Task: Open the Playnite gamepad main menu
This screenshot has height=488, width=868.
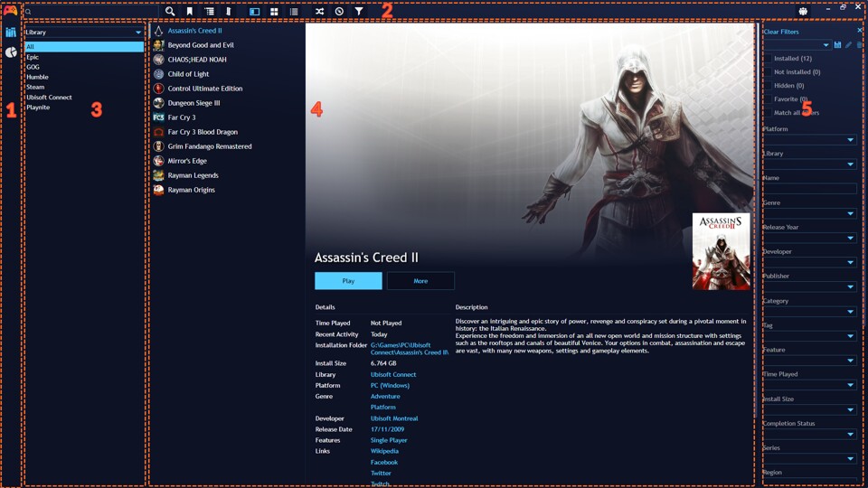Action: coord(11,11)
